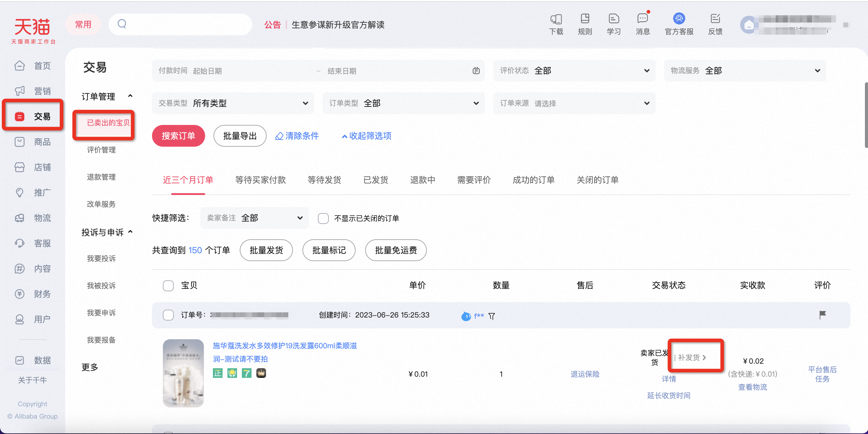Collapse filters with 收起筛选项
Image resolution: width=868 pixels, height=434 pixels.
367,136
